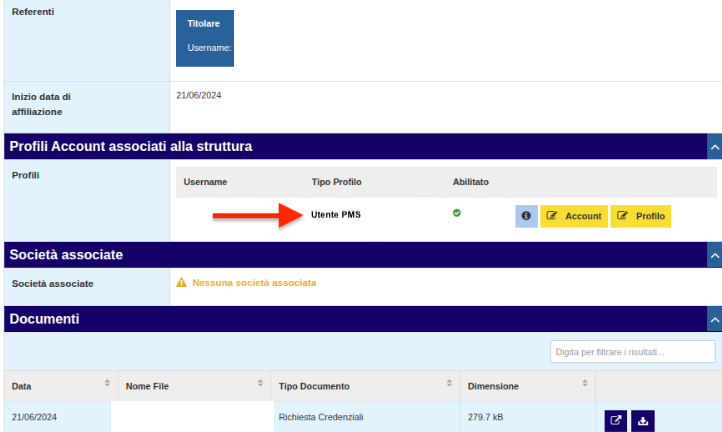Collapse the Documenti section

(x=714, y=320)
